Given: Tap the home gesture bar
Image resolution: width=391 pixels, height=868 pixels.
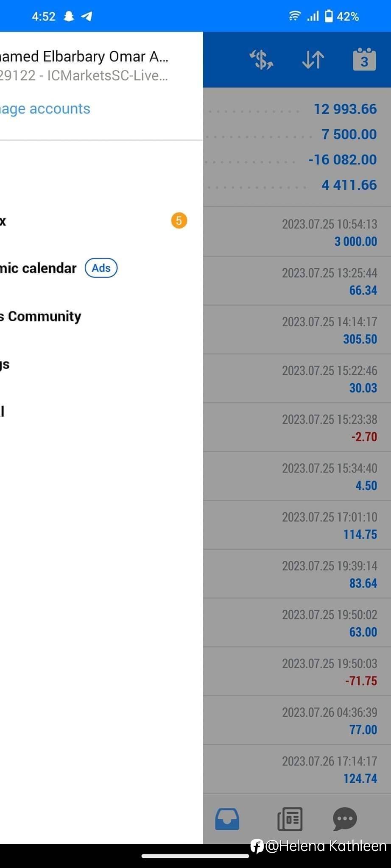Looking at the screenshot, I should 195,856.
